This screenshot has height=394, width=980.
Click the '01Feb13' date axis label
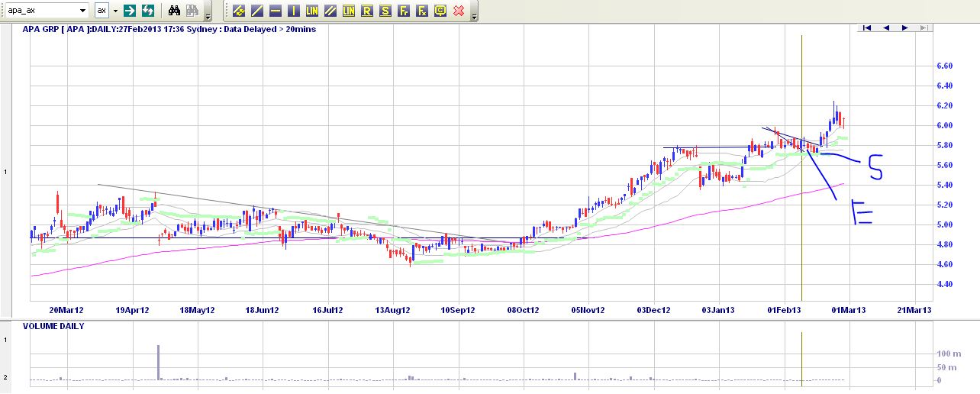point(785,310)
